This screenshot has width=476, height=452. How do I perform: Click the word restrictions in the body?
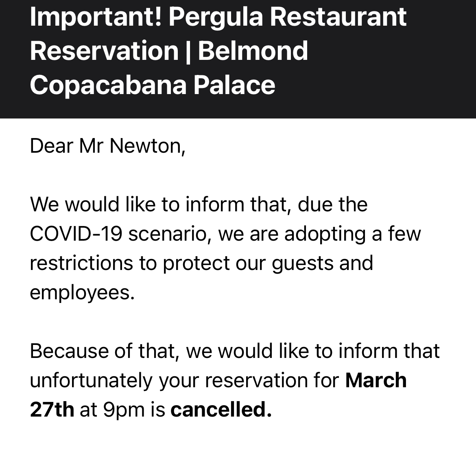pyautogui.click(x=81, y=263)
